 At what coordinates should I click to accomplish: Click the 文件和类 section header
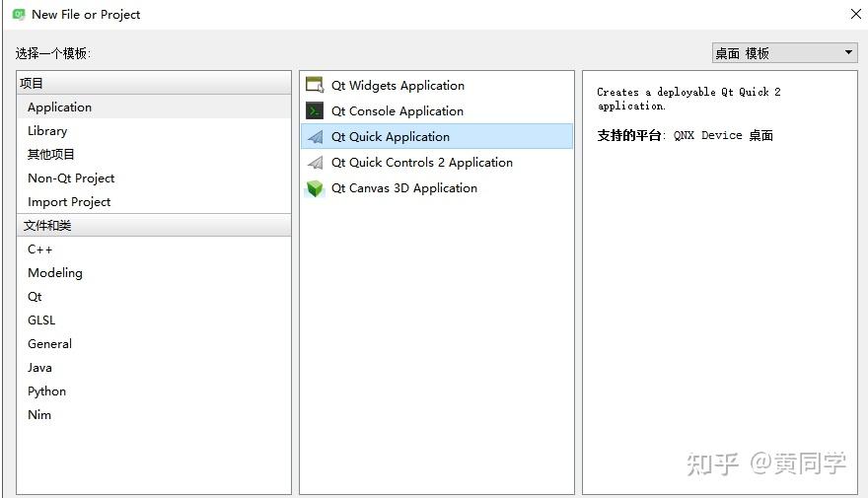point(153,225)
